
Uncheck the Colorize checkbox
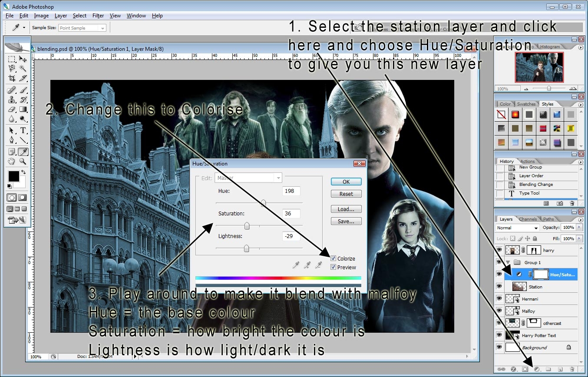click(x=333, y=258)
